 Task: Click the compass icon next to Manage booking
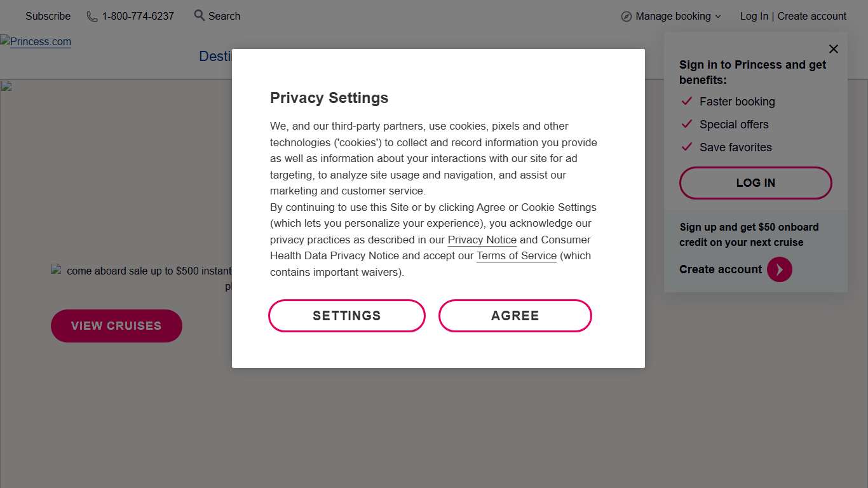click(x=626, y=17)
